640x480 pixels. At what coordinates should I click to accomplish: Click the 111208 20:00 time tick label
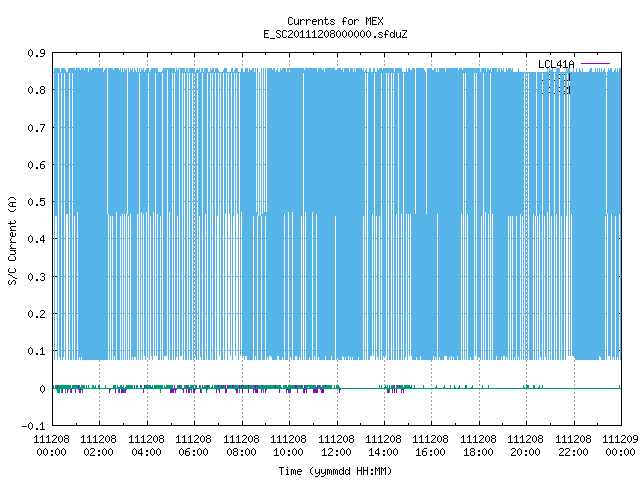pyautogui.click(x=525, y=446)
